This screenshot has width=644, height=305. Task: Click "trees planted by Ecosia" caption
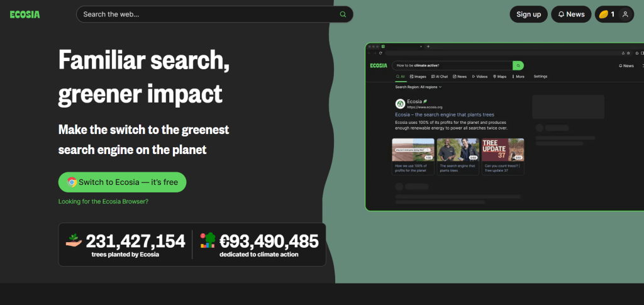(x=125, y=255)
